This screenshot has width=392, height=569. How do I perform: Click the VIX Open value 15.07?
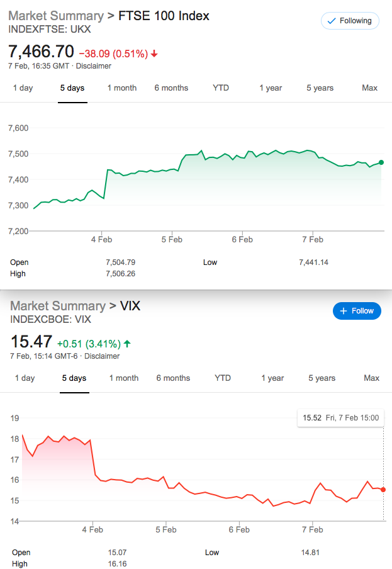click(x=117, y=552)
